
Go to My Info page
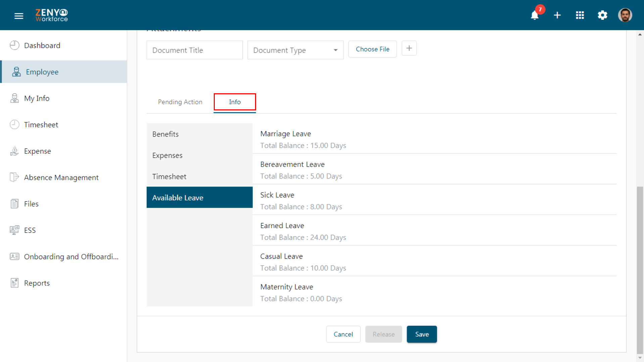(x=64, y=98)
